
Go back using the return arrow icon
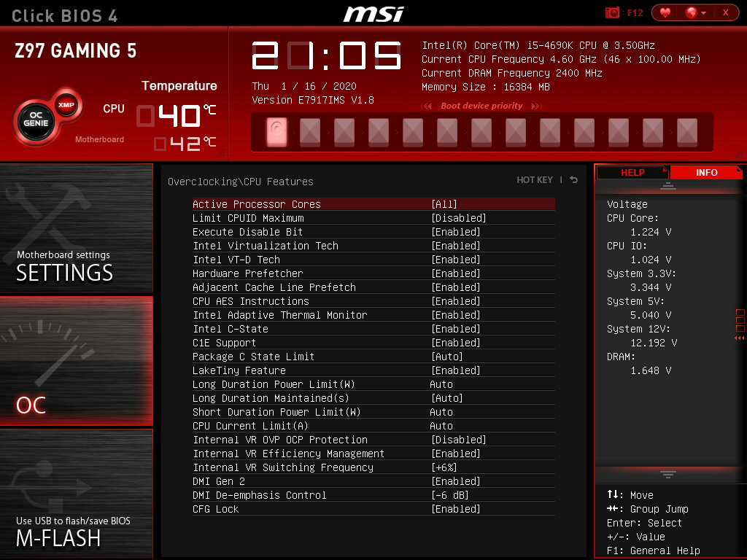point(574,179)
